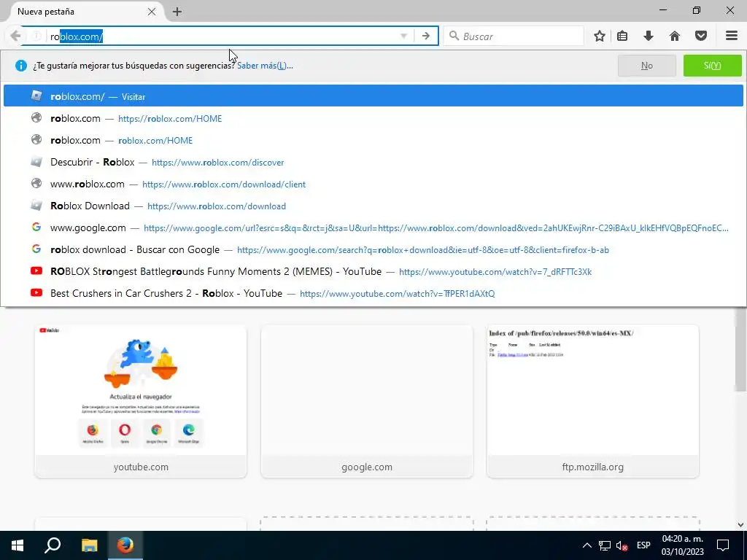Decline search suggestions with No button

click(x=647, y=66)
